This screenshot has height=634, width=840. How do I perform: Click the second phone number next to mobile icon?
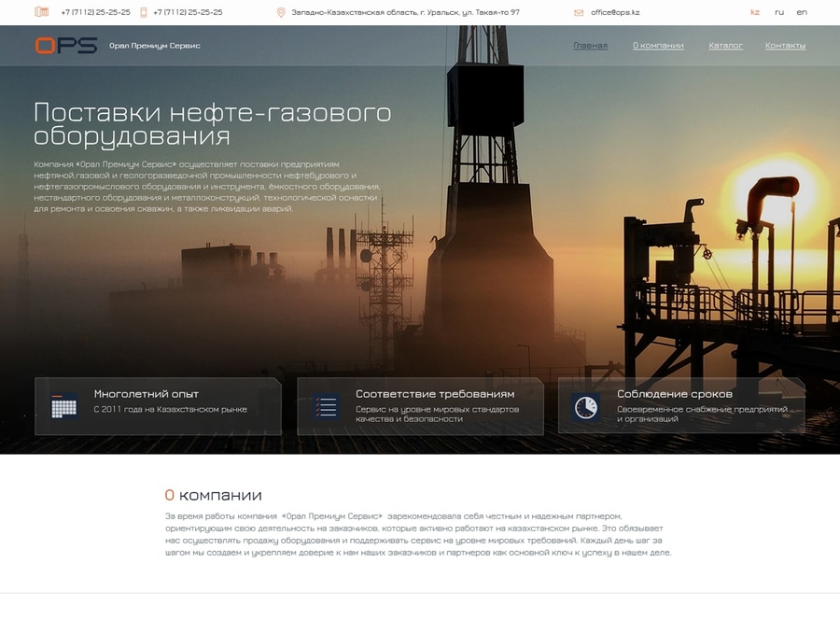pos(188,12)
